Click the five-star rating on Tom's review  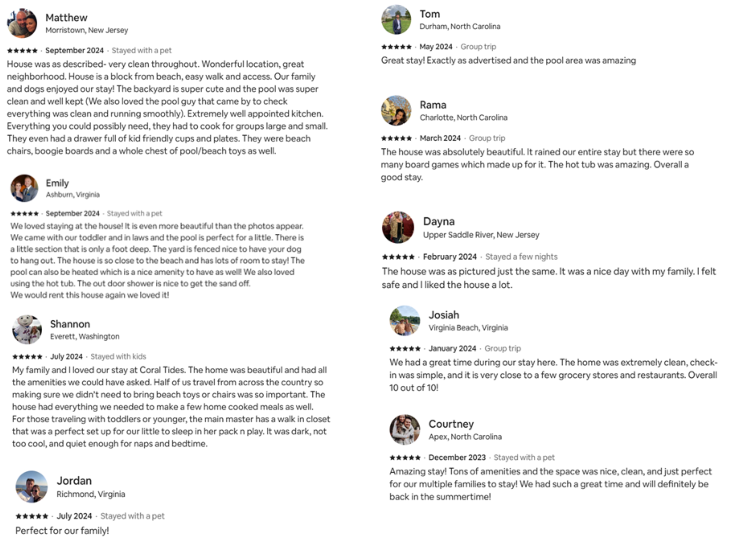point(396,47)
